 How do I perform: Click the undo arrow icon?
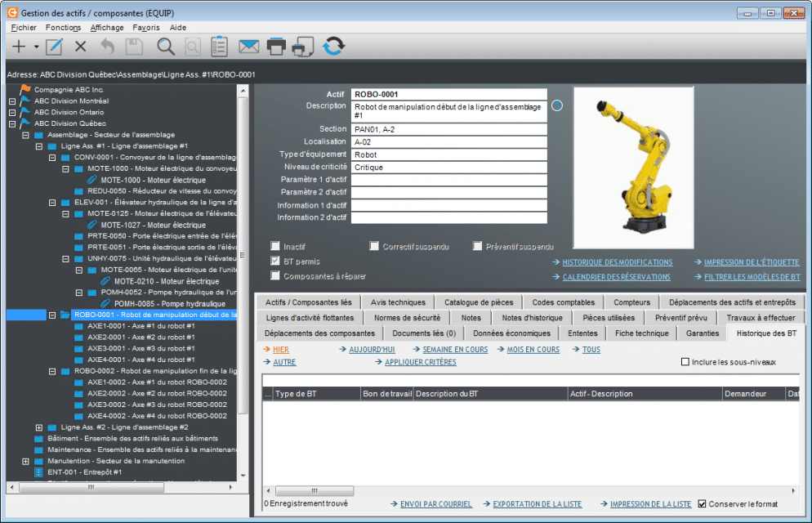(106, 47)
